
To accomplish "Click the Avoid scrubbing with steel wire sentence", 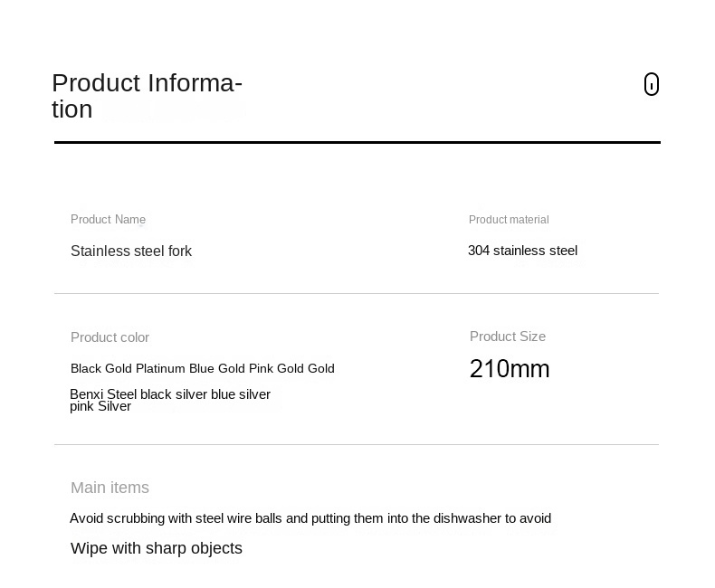I will [310, 518].
